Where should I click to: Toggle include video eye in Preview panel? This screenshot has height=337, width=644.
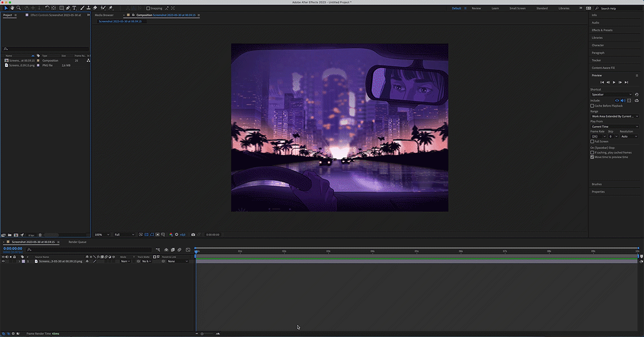click(x=617, y=101)
